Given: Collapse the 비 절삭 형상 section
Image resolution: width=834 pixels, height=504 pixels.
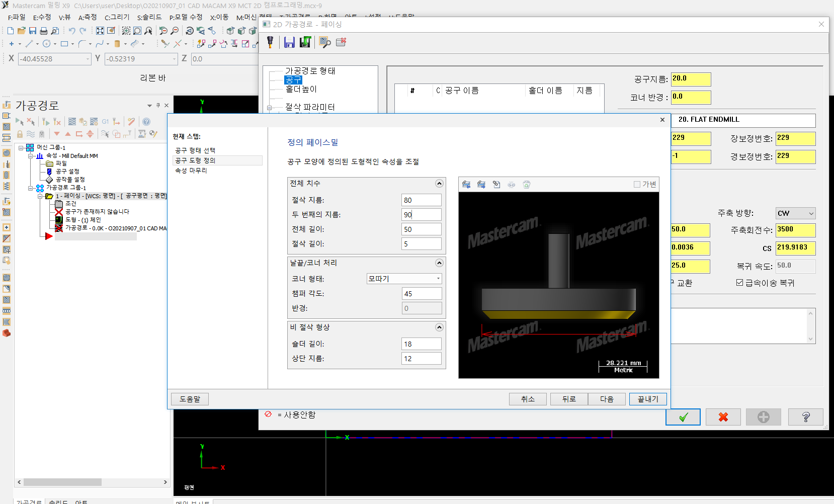Looking at the screenshot, I should pyautogui.click(x=439, y=327).
